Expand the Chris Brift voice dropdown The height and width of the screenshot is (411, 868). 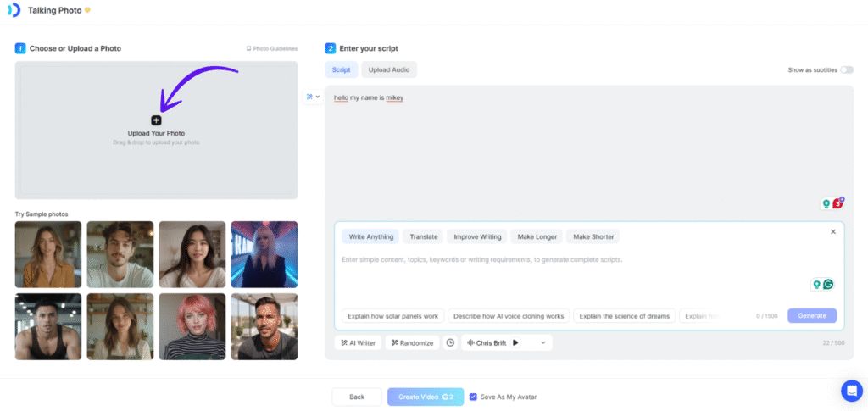point(543,343)
